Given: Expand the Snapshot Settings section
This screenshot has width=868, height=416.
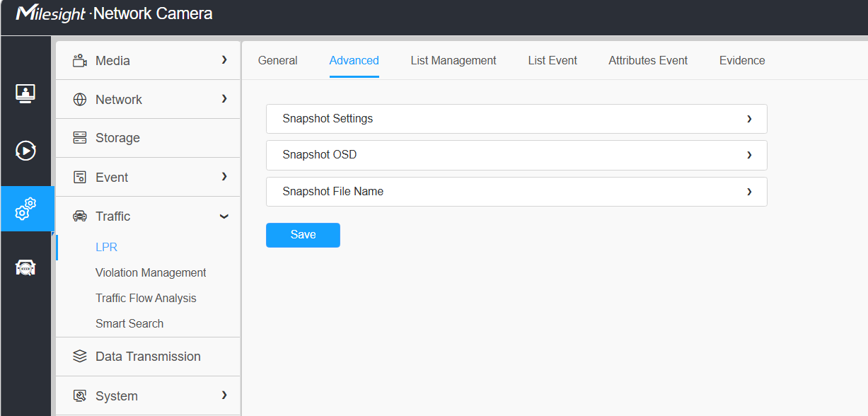Looking at the screenshot, I should point(516,119).
